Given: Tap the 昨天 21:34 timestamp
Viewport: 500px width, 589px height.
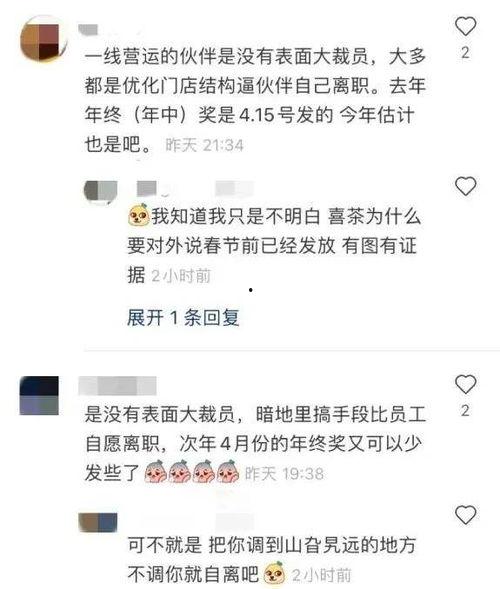Looking at the screenshot, I should (x=204, y=145).
